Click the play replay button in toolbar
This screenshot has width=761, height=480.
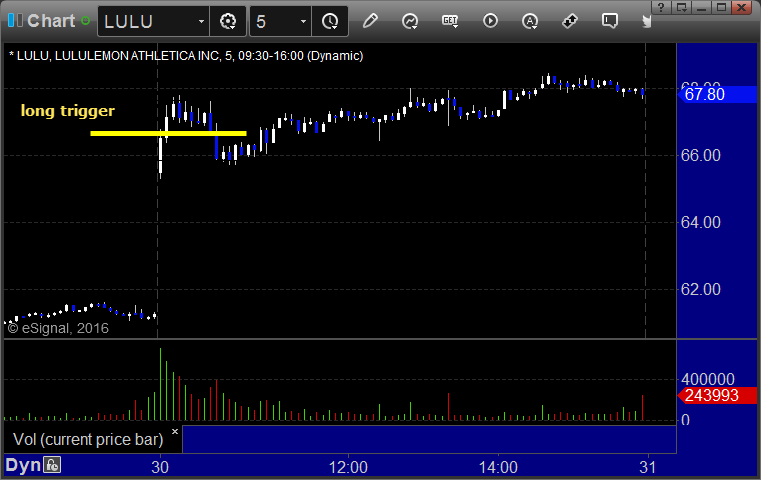tap(490, 21)
